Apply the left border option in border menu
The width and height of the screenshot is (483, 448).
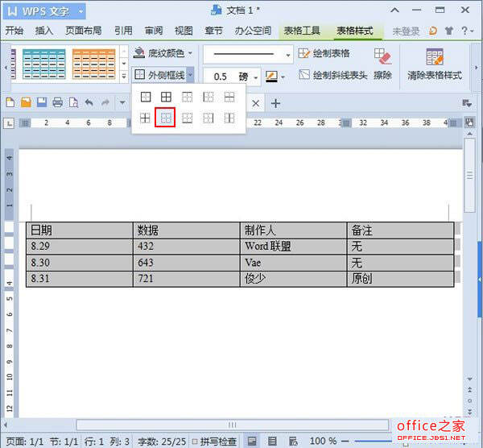click(x=208, y=97)
